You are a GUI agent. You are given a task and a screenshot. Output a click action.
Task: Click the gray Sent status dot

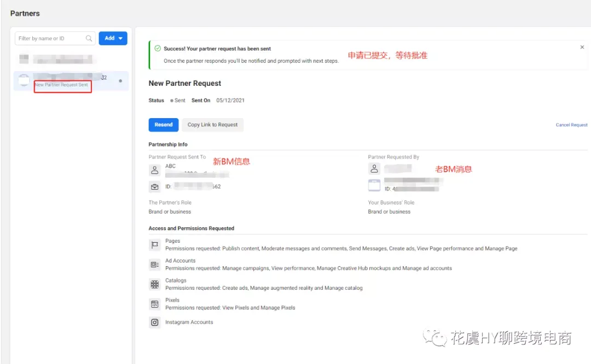(x=171, y=101)
